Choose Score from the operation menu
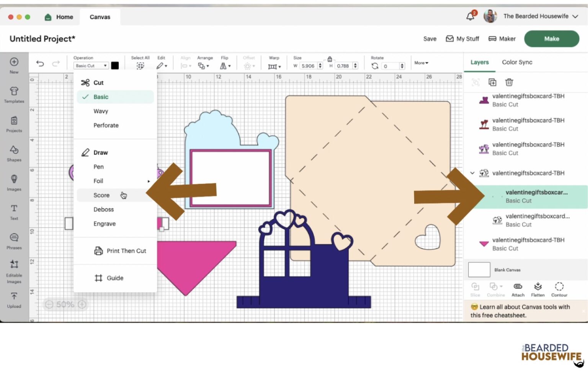This screenshot has height=374, width=588. click(x=101, y=195)
